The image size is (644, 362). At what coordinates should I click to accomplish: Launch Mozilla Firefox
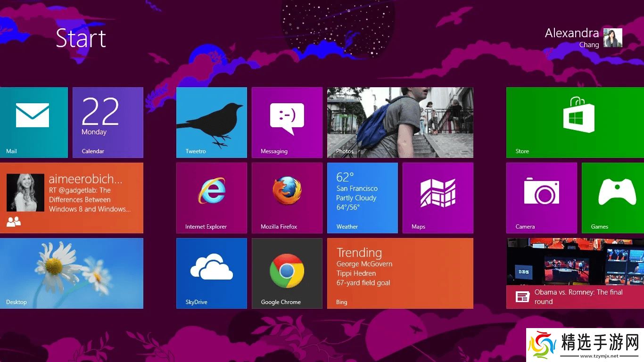287,197
